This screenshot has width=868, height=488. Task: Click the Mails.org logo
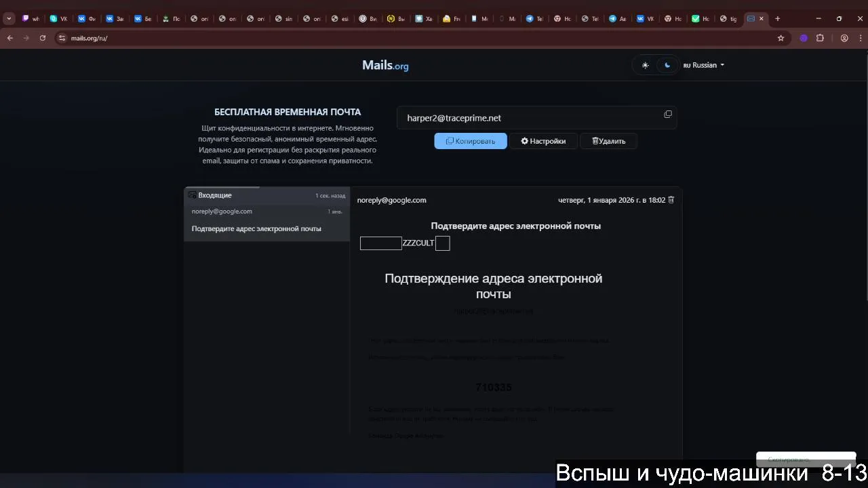coord(385,65)
